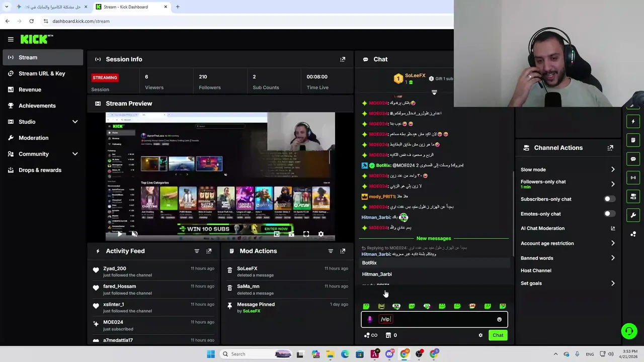Open a new browser tab
The height and width of the screenshot is (362, 644).
coord(178,7)
